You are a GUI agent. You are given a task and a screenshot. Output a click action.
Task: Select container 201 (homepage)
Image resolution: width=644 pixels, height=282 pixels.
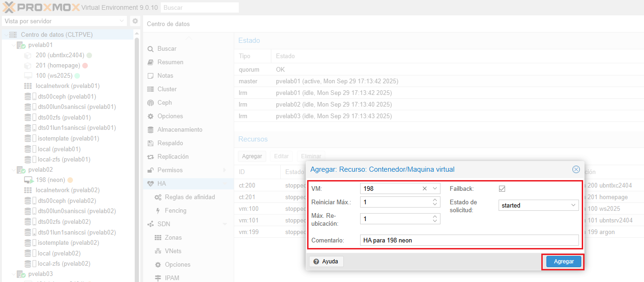[58, 66]
